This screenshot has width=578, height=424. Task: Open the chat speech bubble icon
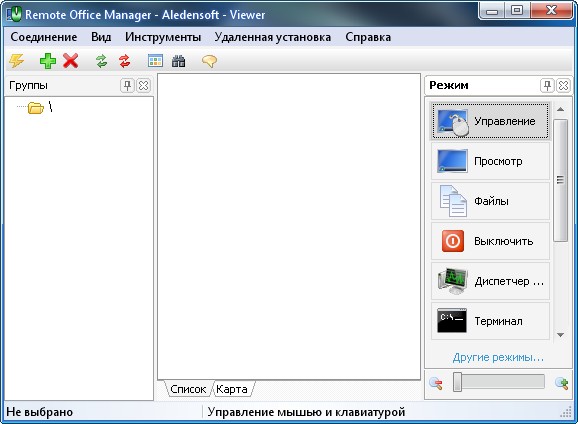[x=209, y=61]
